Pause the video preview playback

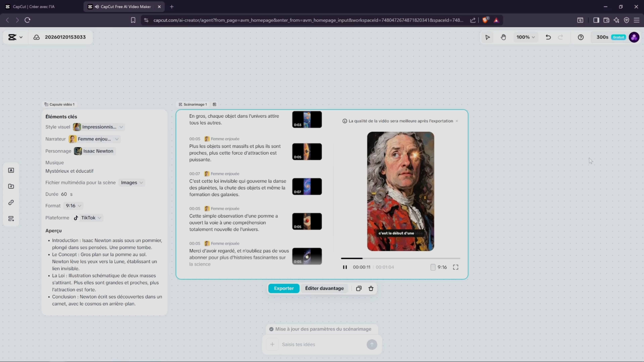(x=345, y=267)
